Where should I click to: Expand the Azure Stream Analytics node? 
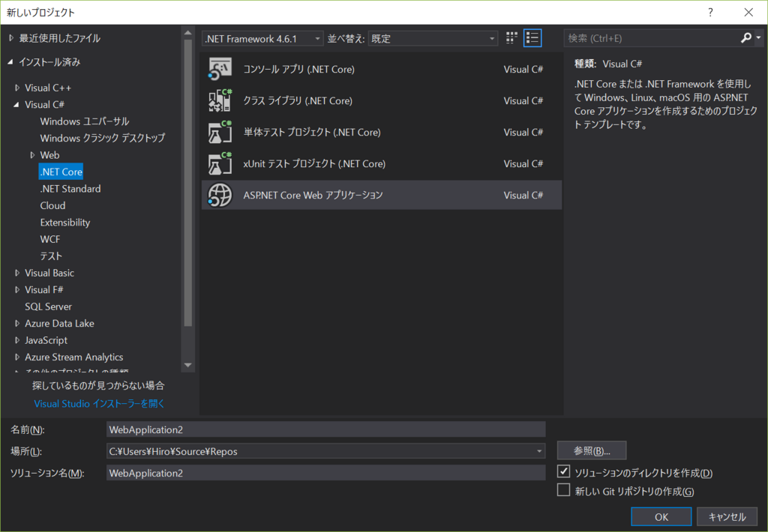17,357
